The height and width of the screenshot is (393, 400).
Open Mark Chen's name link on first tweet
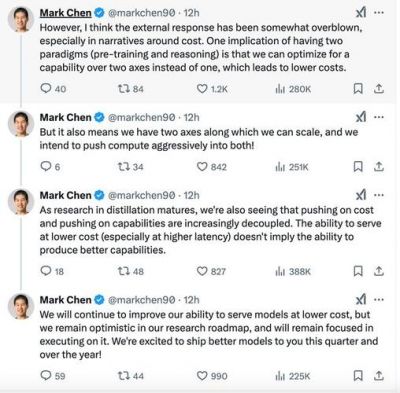[x=66, y=13]
